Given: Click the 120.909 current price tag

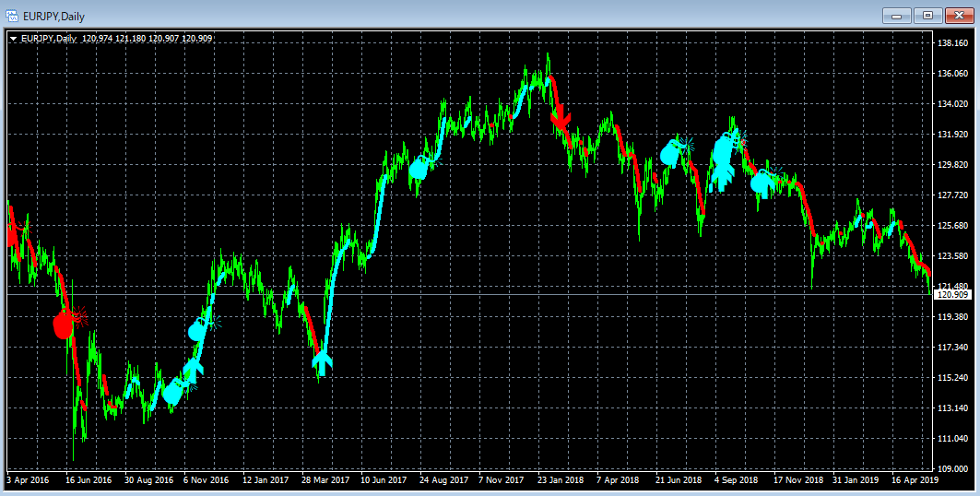Looking at the screenshot, I should click(x=951, y=294).
